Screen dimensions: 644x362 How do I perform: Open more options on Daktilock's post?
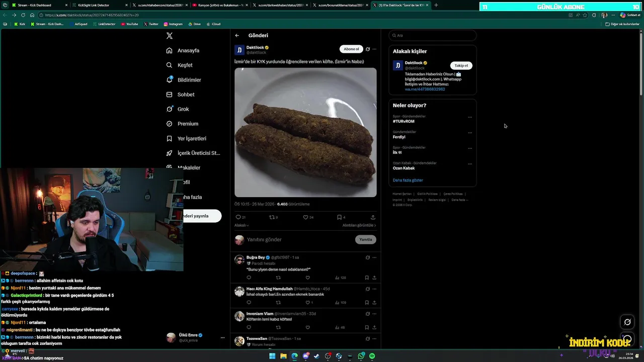[x=374, y=49]
